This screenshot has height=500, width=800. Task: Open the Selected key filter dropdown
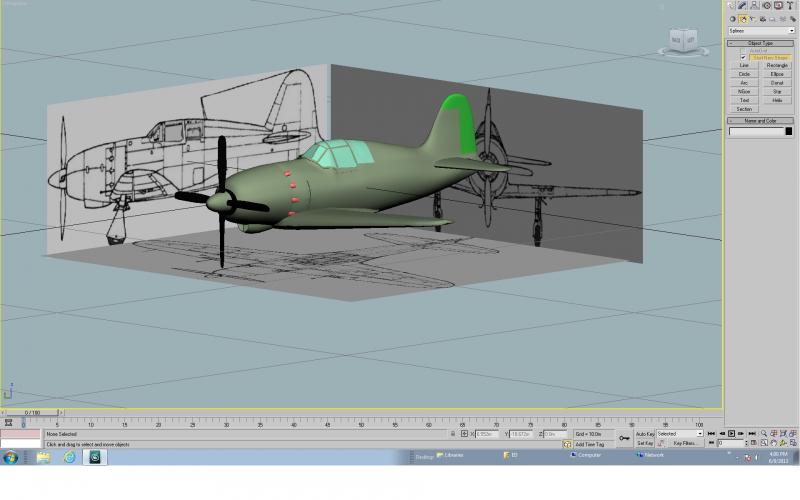[680, 434]
